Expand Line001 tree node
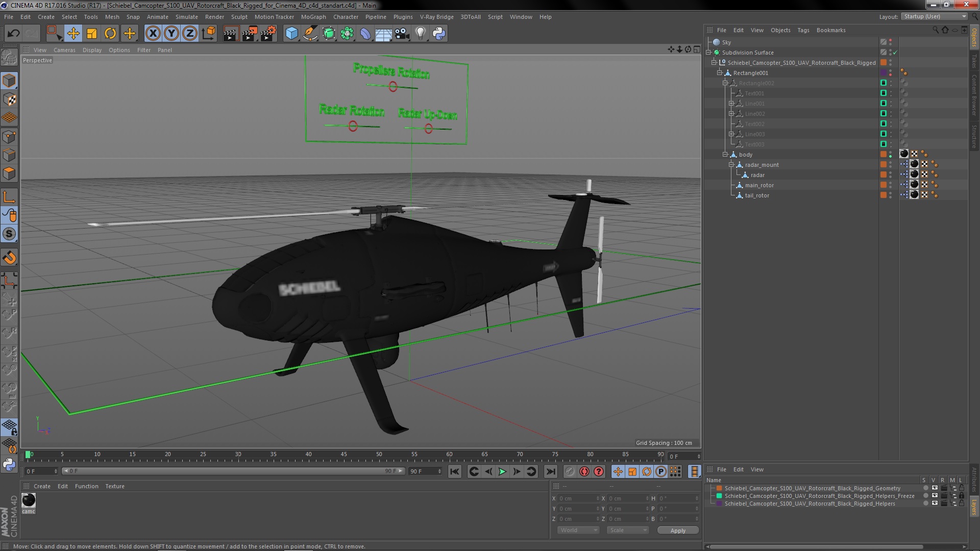The image size is (980, 551). (731, 104)
